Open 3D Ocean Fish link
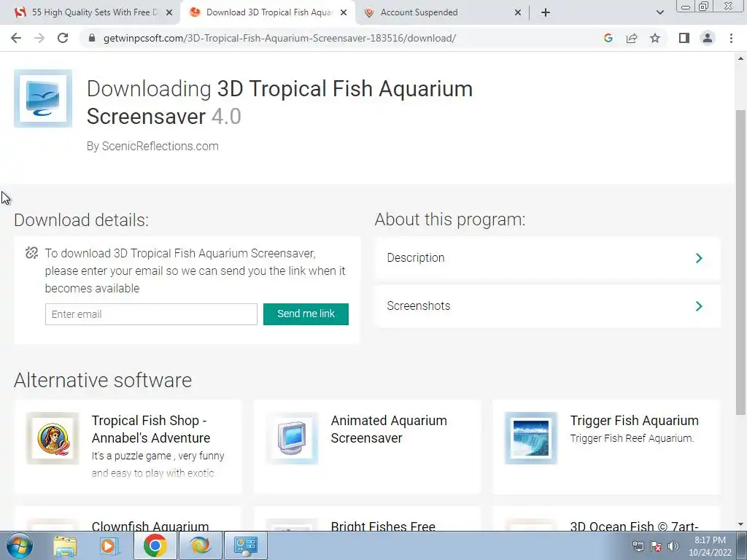The height and width of the screenshot is (560, 747). coord(634,526)
